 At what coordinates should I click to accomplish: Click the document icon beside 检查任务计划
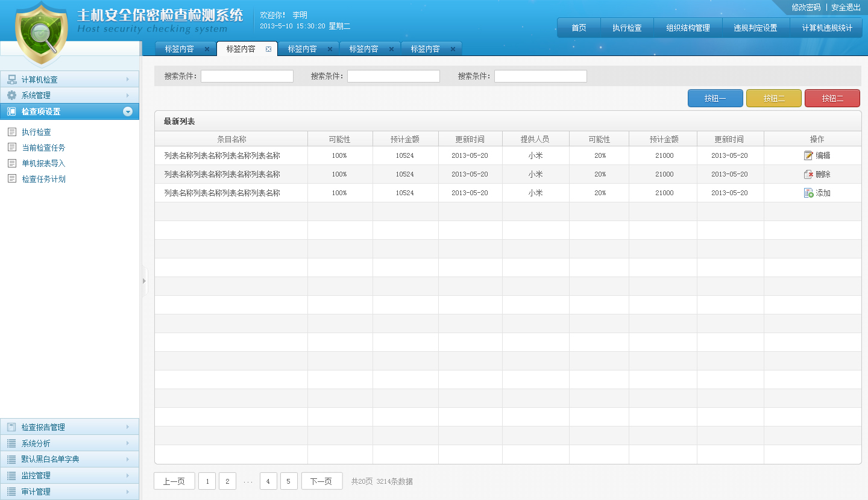11,179
